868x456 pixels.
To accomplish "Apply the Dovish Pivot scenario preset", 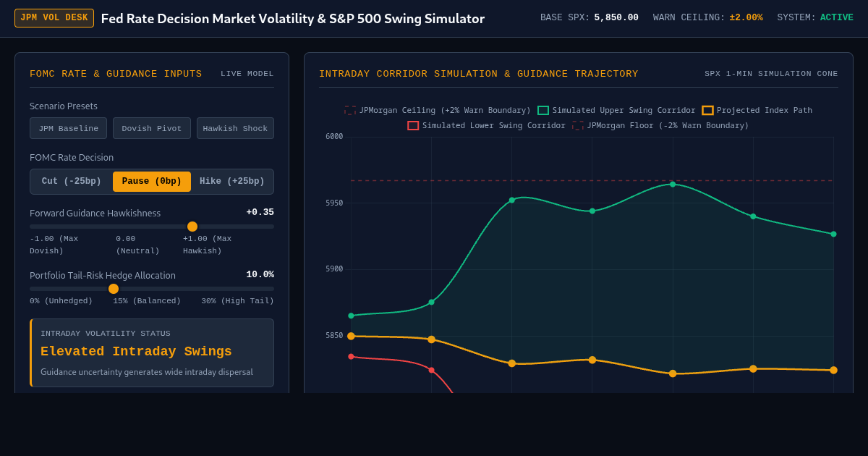I will click(x=152, y=128).
